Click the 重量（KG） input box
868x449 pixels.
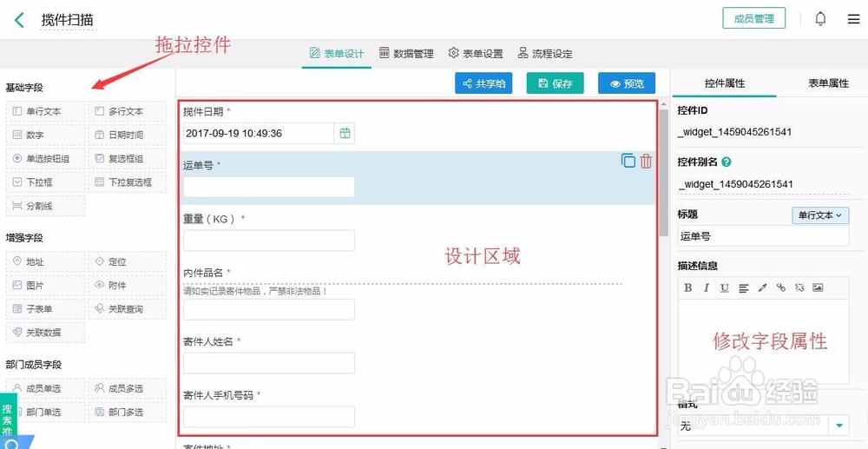pyautogui.click(x=269, y=241)
